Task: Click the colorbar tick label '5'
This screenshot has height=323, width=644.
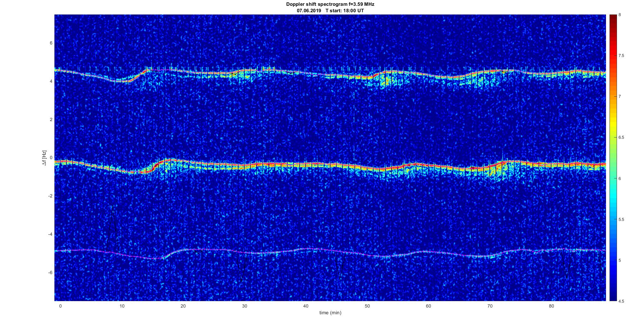Action: [620, 260]
